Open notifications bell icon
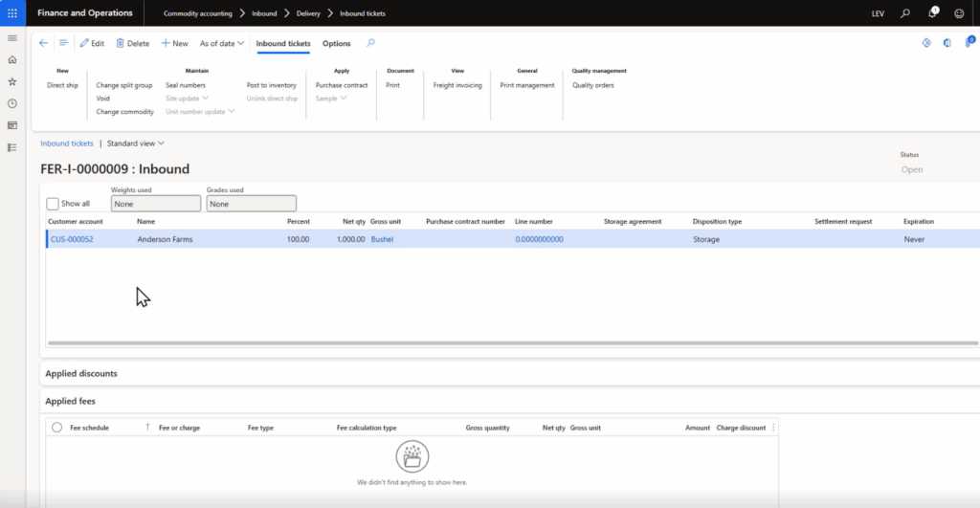This screenshot has height=508, width=980. pyautogui.click(x=932, y=12)
